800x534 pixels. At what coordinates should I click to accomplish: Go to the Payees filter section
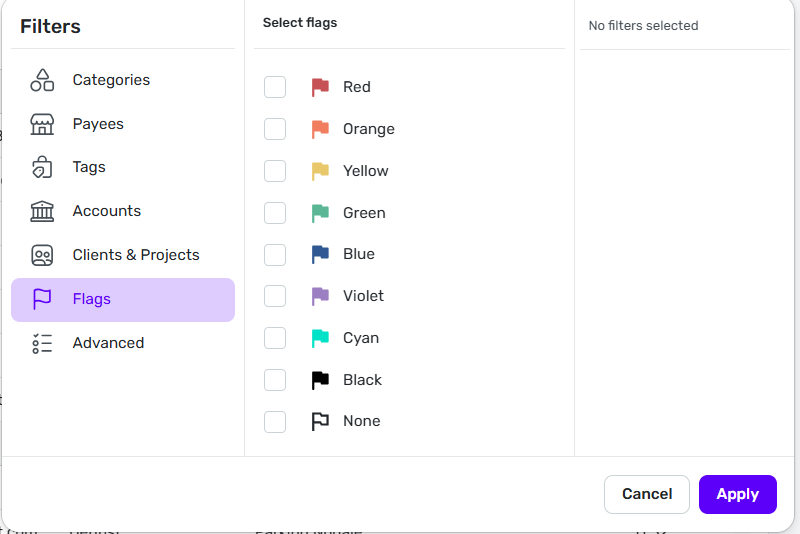pyautogui.click(x=98, y=124)
